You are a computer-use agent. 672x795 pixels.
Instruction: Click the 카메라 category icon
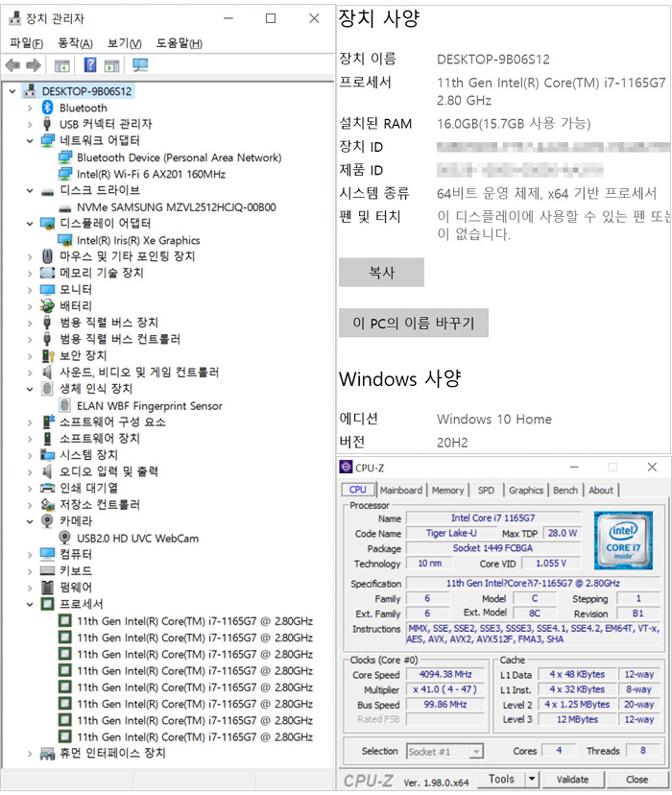(47, 521)
